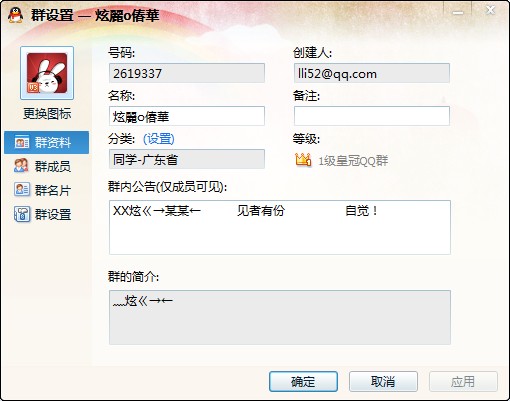Click inside the 群内公告 text box
The height and width of the screenshot is (401, 510).
(x=280, y=227)
